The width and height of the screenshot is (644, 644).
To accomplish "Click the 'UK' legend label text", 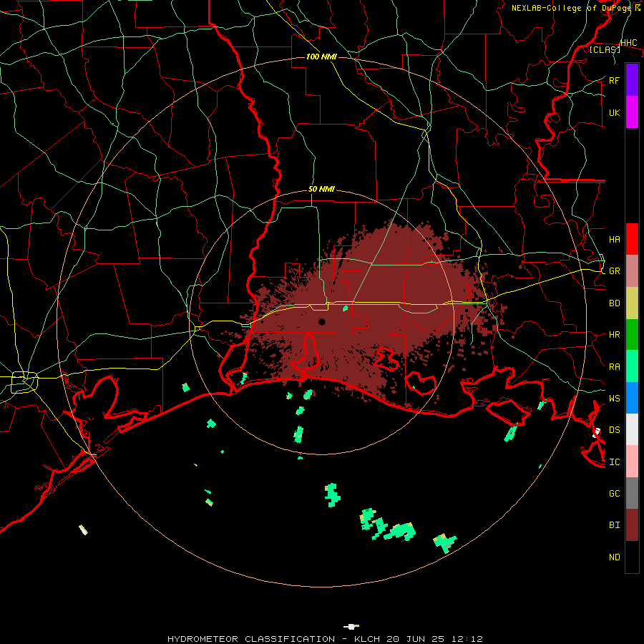I will [615, 113].
